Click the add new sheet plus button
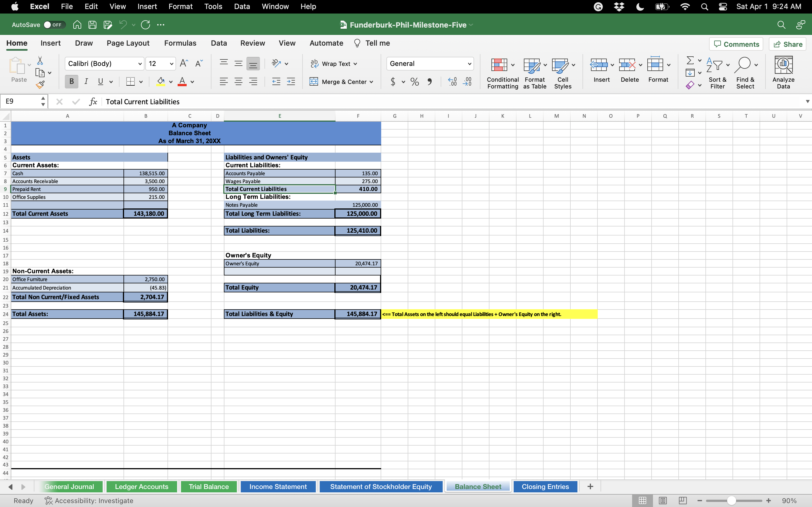 590,486
